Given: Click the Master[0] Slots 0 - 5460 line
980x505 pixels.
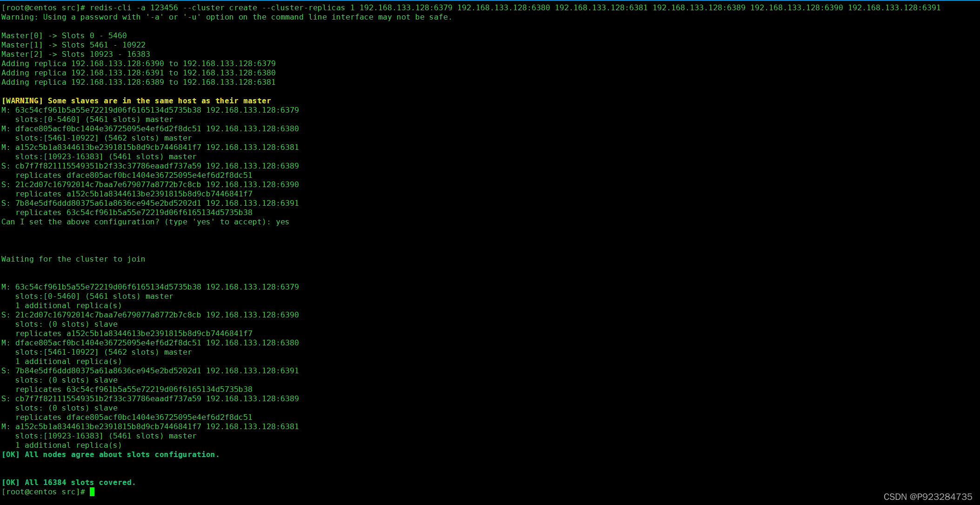Looking at the screenshot, I should click(64, 36).
